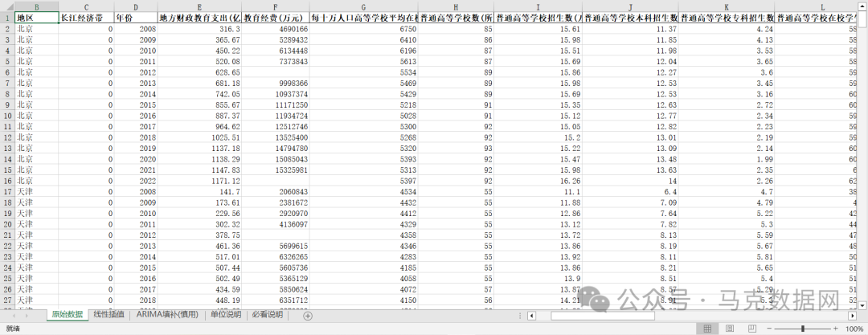Click the 普通高等学校本科招生数 header cell
Viewport: 868px width, 335px height.
(631, 18)
